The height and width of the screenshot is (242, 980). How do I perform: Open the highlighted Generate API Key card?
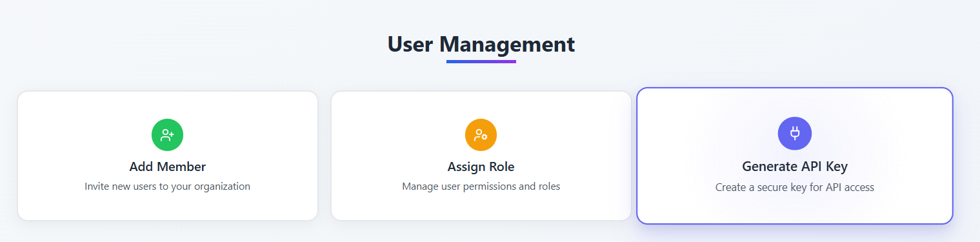click(x=795, y=156)
